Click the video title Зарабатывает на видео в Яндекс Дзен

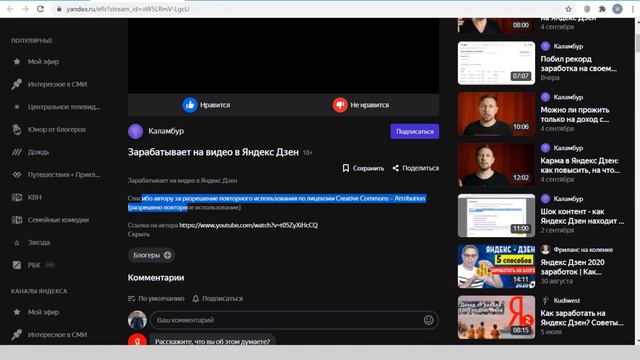pos(213,152)
